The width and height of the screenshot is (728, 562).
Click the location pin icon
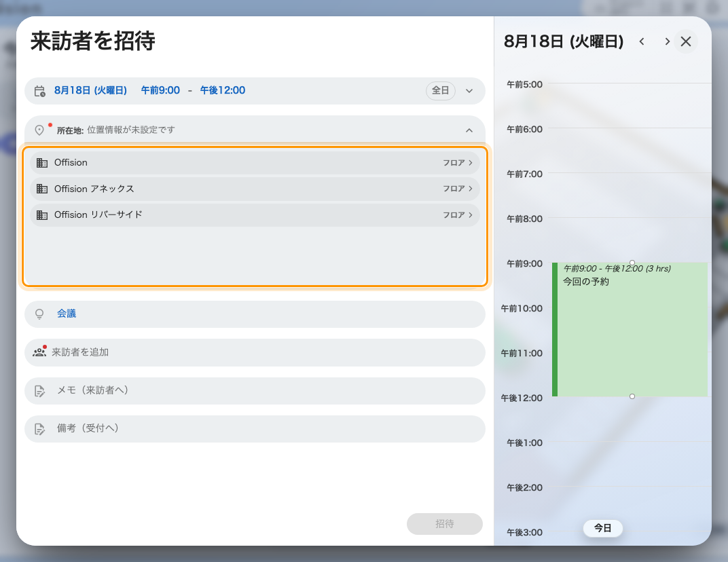pyautogui.click(x=39, y=130)
